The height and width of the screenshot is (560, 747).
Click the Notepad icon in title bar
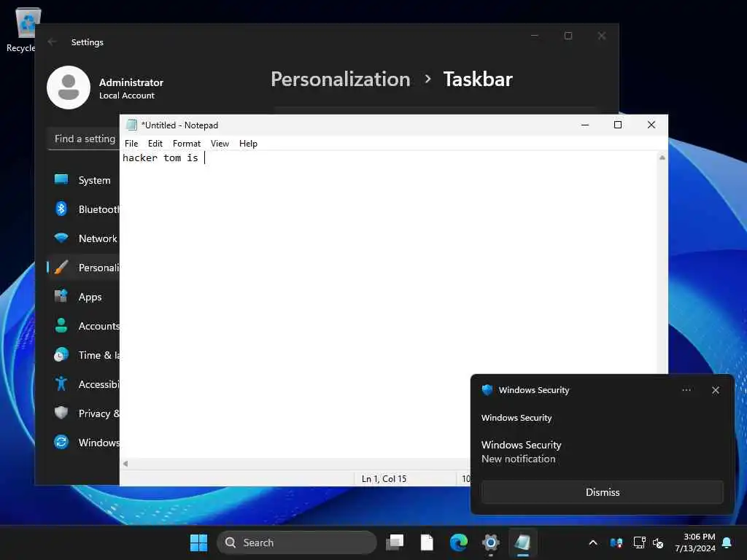pyautogui.click(x=131, y=125)
